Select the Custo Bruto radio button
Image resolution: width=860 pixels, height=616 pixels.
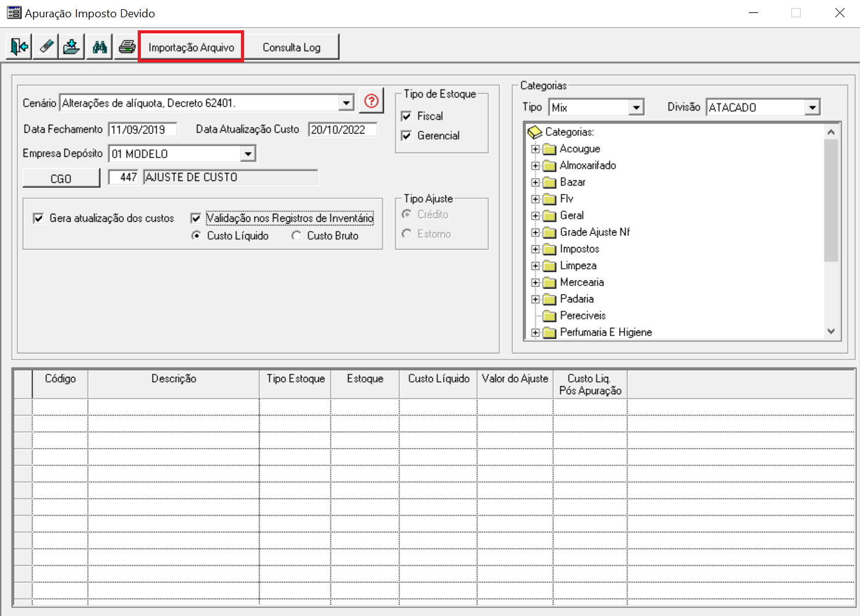point(296,235)
